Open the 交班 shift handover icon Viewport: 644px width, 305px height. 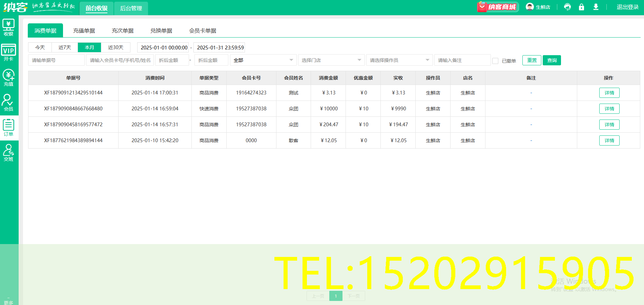pos(8,153)
